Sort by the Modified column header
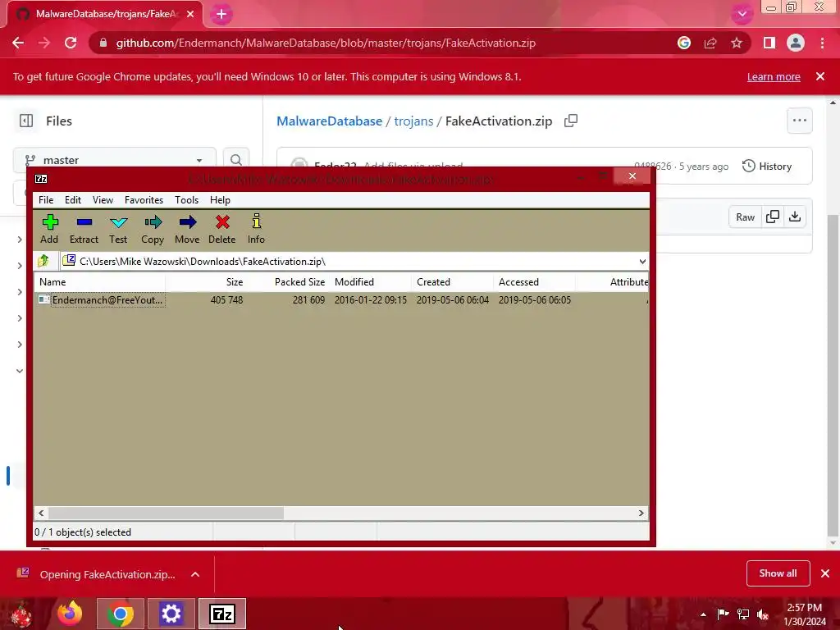The image size is (840, 630). click(x=370, y=282)
